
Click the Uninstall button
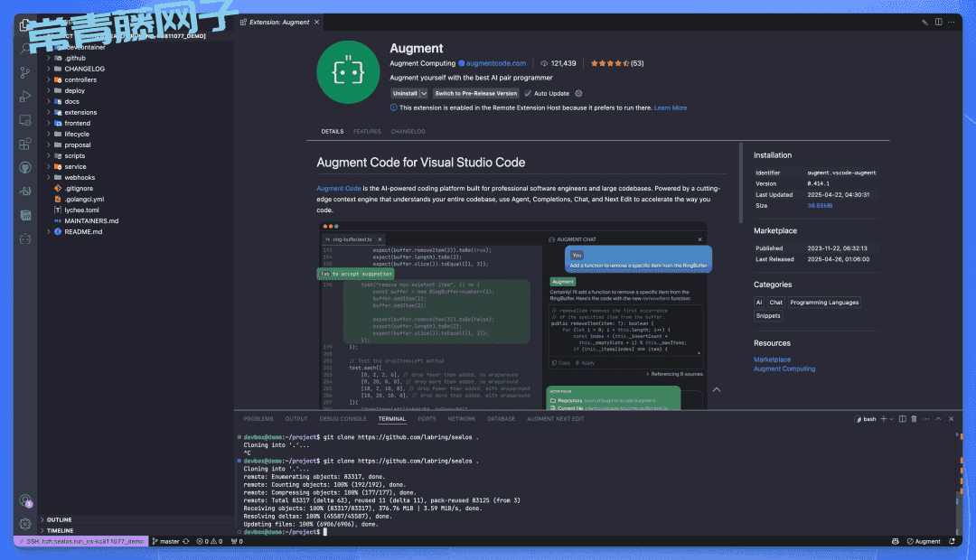tap(405, 93)
